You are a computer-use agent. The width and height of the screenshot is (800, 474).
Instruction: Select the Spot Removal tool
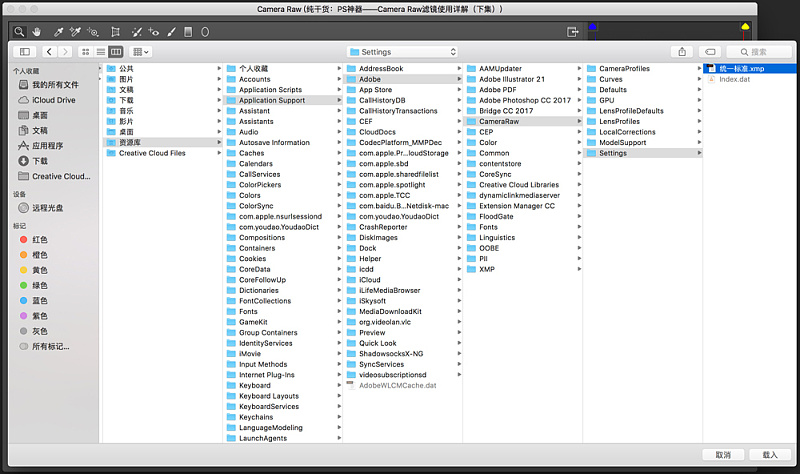137,32
